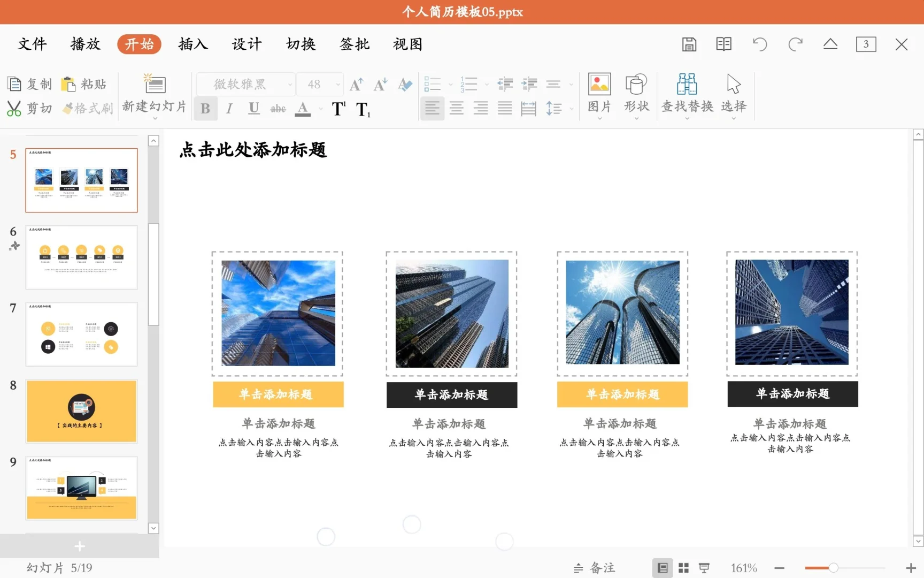The width and height of the screenshot is (924, 578).
Task: Create a new slide with 新建幻灯片
Action: pyautogui.click(x=154, y=94)
